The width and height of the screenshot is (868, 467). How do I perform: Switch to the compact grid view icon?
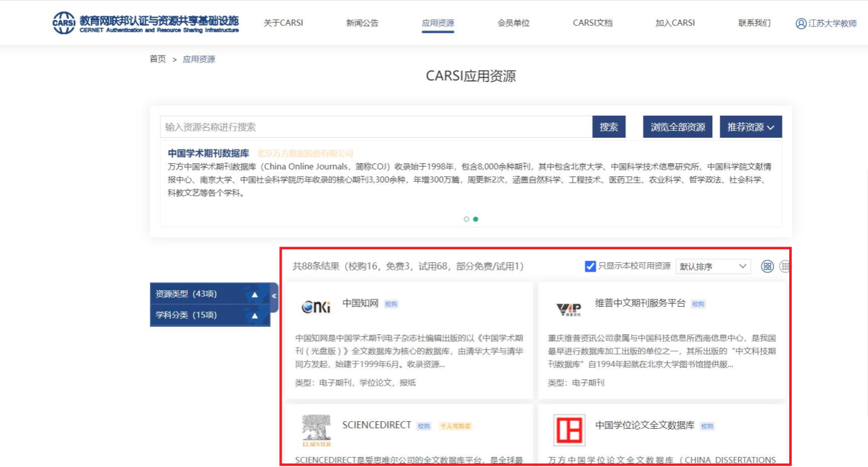point(785,266)
